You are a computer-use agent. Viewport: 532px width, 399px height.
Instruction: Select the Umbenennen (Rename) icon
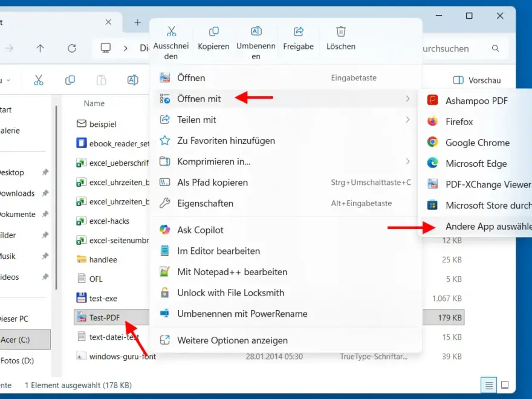(255, 36)
